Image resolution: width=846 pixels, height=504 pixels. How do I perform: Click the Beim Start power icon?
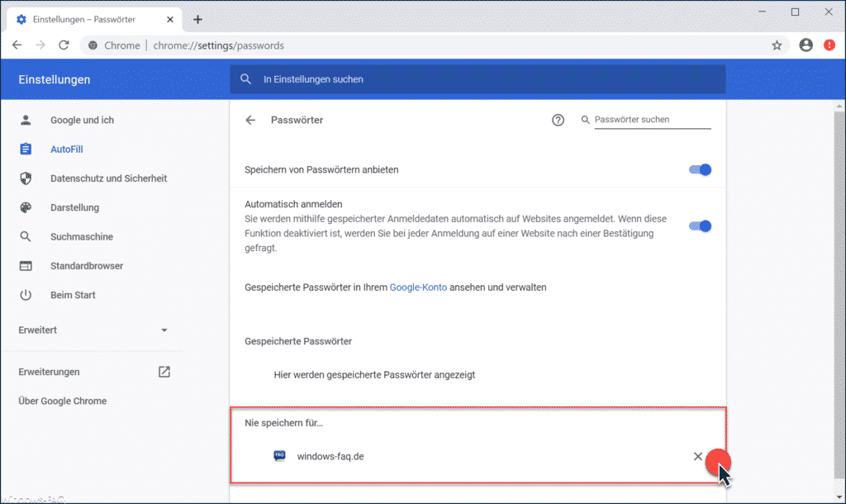point(26,295)
